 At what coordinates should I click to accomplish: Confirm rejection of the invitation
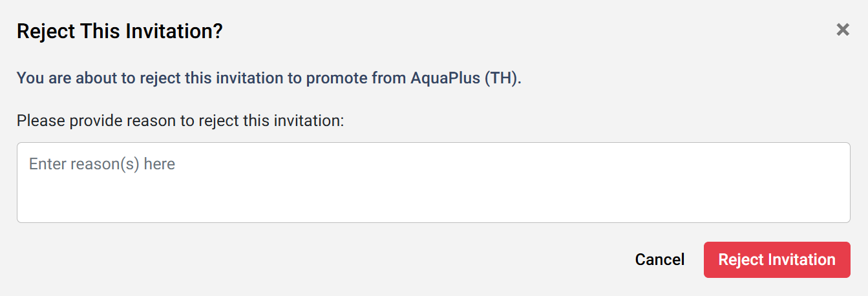(777, 260)
